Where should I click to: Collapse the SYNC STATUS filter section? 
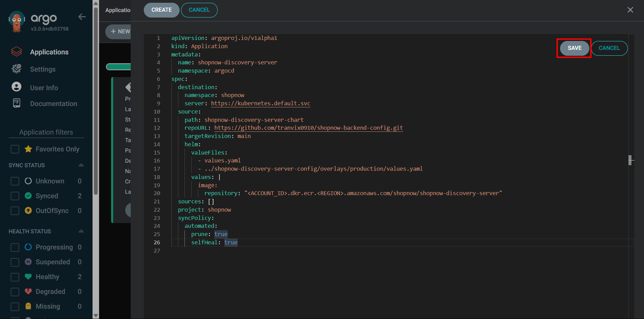(81, 165)
